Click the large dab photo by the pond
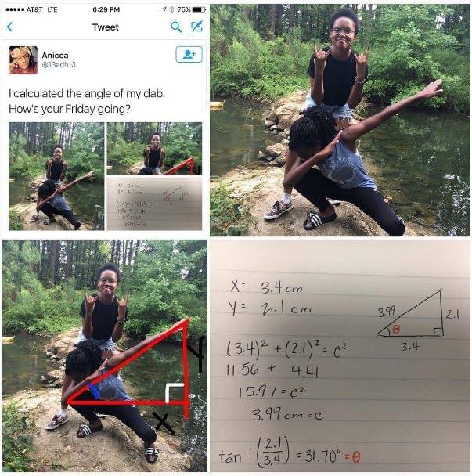472x476 pixels. pos(340,121)
